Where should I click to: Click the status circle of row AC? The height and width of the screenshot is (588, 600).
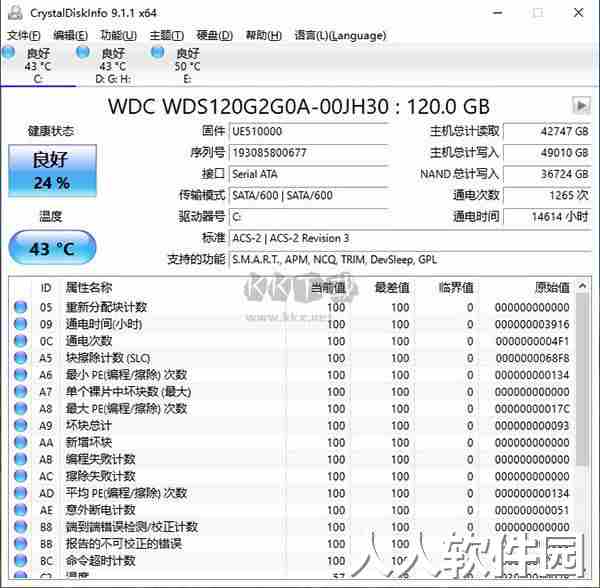click(21, 476)
